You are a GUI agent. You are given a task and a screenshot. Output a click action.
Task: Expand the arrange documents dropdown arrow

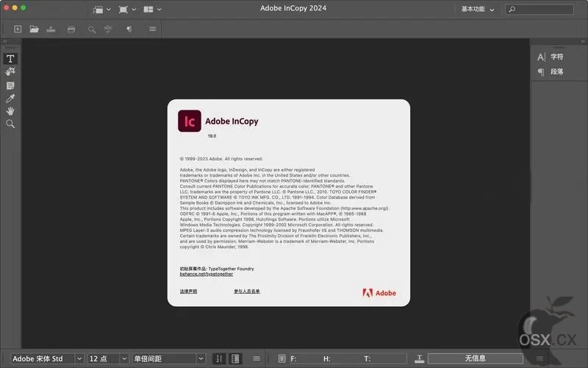(159, 10)
